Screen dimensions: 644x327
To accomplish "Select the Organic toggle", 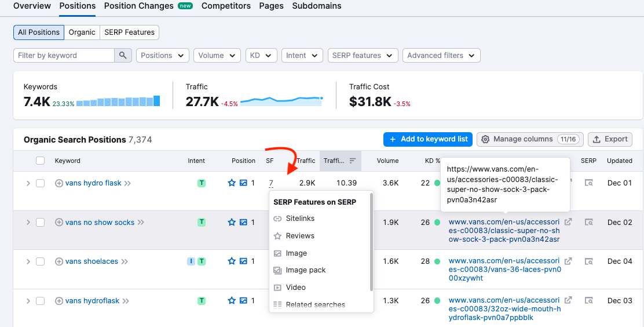I will click(82, 32).
